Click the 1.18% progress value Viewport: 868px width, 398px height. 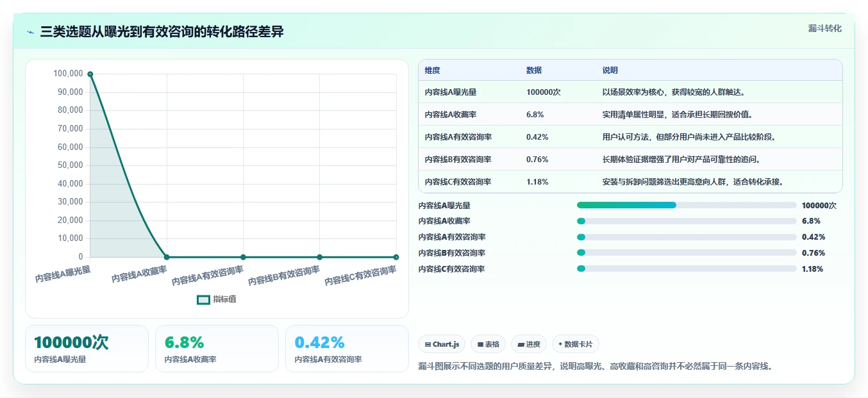pos(813,269)
